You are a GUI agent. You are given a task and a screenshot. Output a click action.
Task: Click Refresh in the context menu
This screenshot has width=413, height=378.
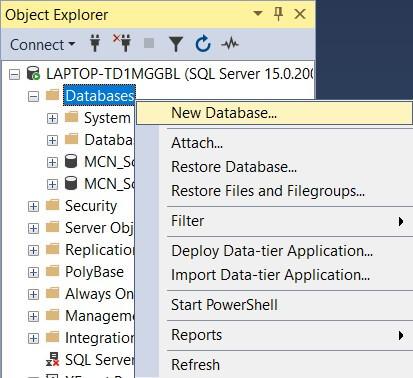pyautogui.click(x=274, y=365)
